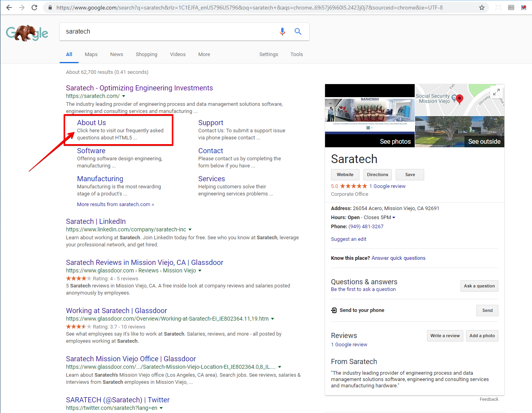532x413 pixels.
Task: Click Be the first to ask a question
Action: tap(363, 289)
